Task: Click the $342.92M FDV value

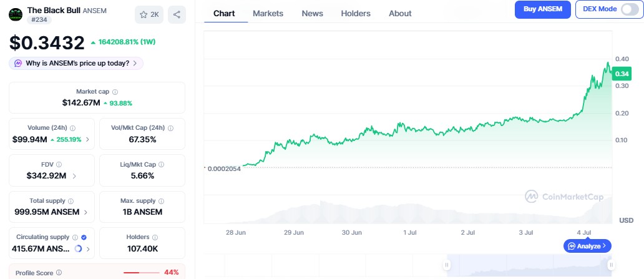Action: (46, 176)
